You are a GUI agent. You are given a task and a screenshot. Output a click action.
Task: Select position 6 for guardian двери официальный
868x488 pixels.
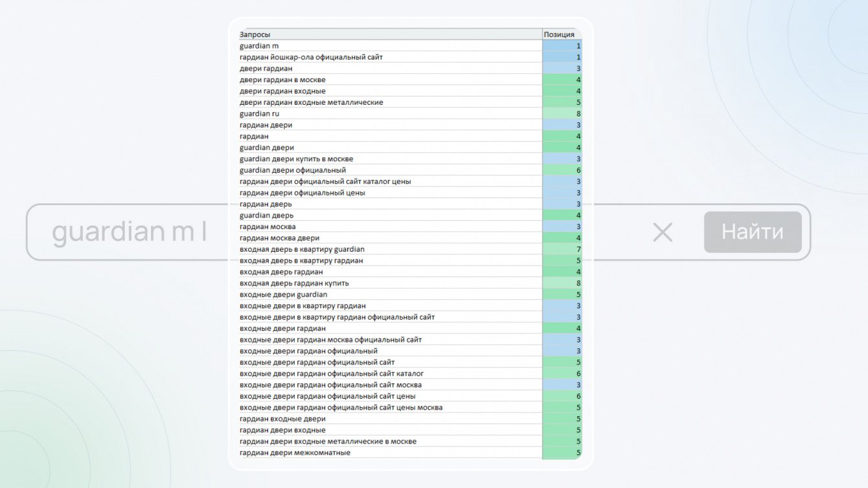(562, 170)
